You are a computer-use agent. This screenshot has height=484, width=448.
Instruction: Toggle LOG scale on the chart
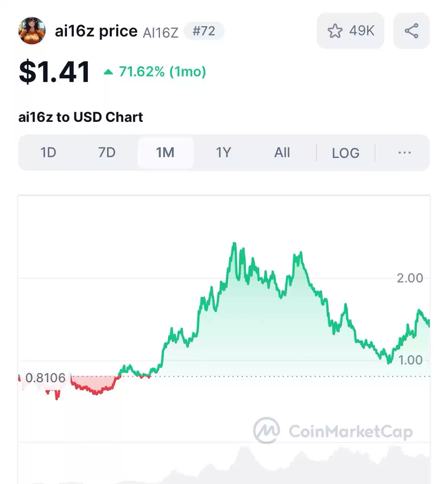pyautogui.click(x=345, y=153)
